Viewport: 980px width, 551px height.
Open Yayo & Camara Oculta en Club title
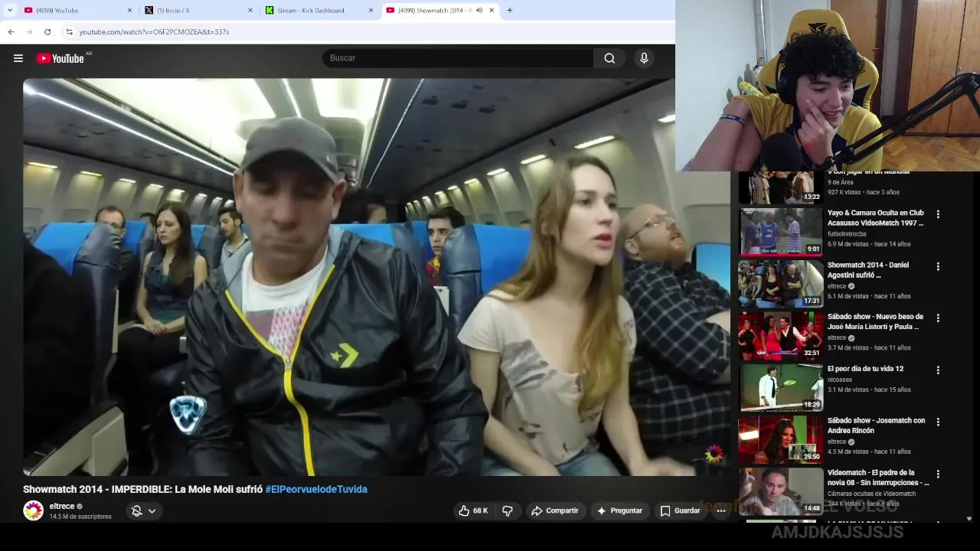click(x=875, y=218)
